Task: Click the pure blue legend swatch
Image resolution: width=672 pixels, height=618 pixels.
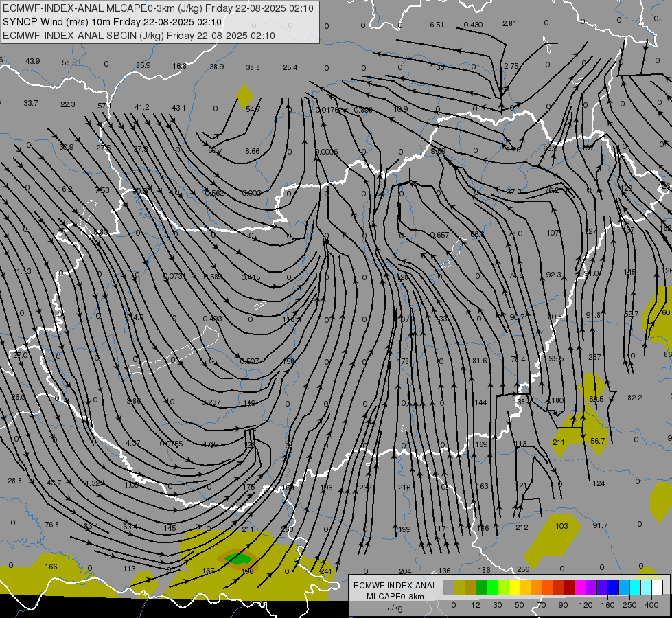Action: [614, 587]
